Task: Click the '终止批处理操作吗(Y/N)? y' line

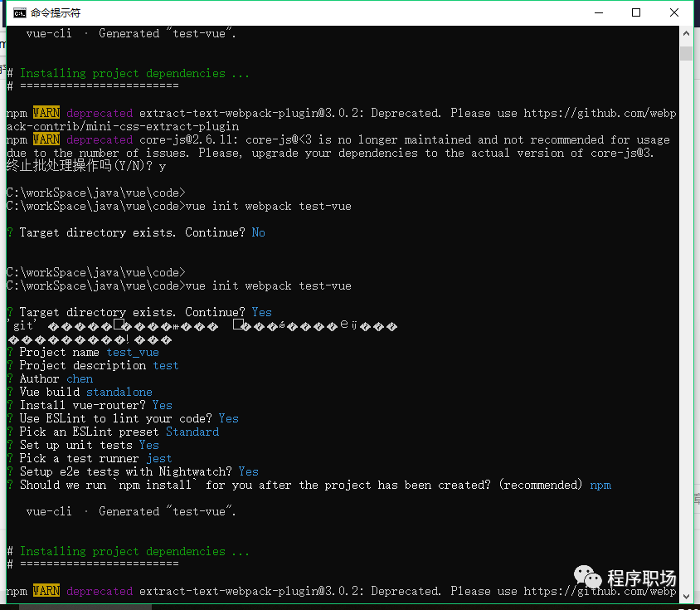Action: (86, 166)
